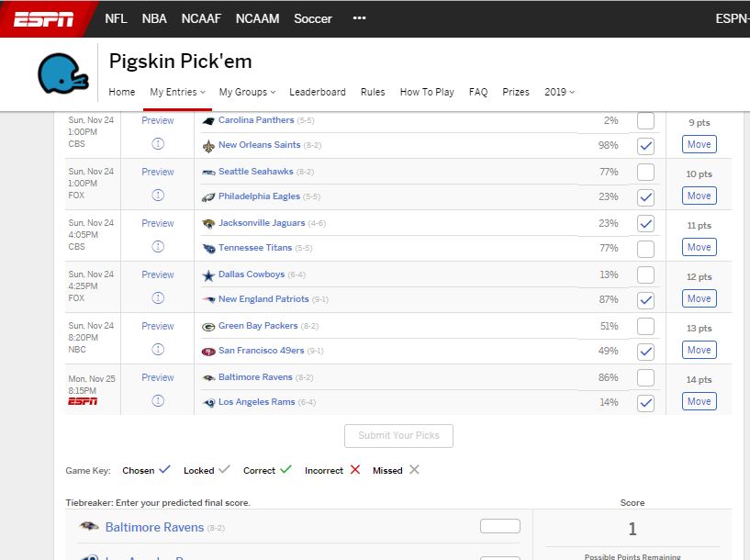Viewport: 750px width, 560px height.
Task: Click the Dallas Cowboys star logo
Action: pos(208,275)
